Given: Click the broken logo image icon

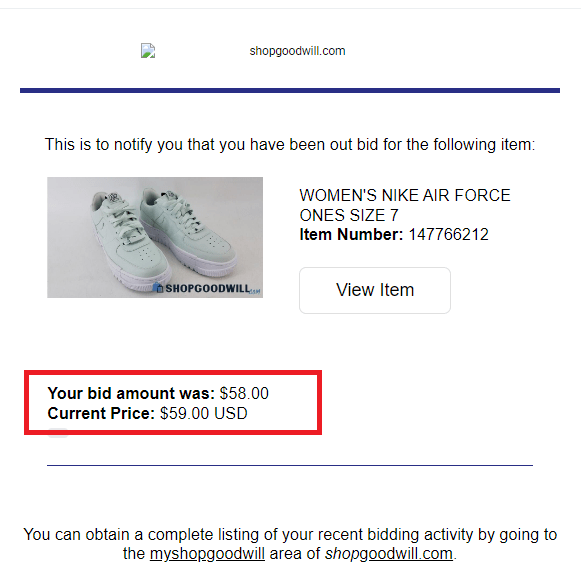Looking at the screenshot, I should pyautogui.click(x=148, y=51).
